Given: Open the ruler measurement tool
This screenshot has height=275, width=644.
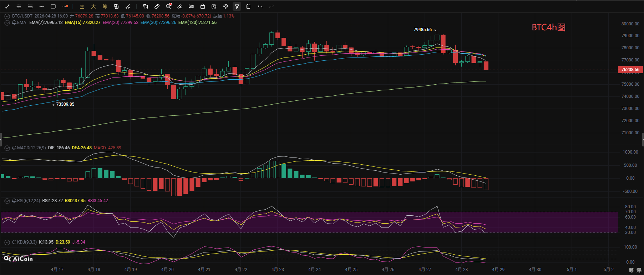Looking at the screenshot, I should click(157, 6).
